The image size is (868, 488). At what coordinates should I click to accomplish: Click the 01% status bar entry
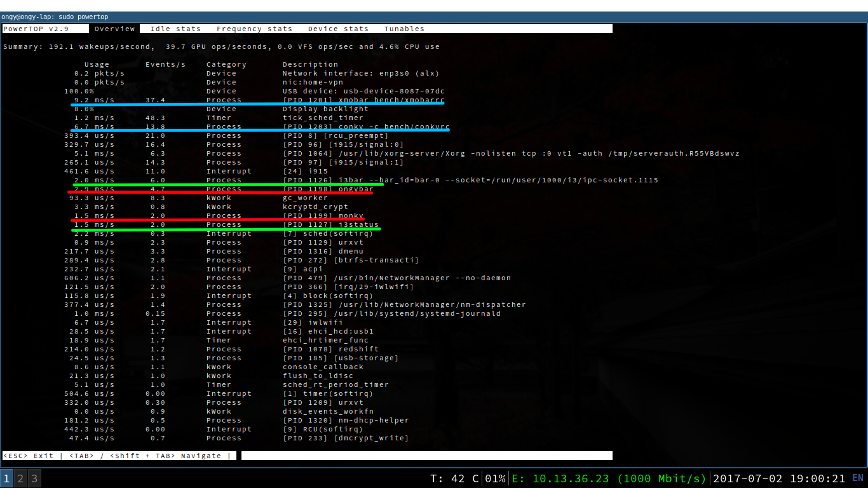[495, 478]
